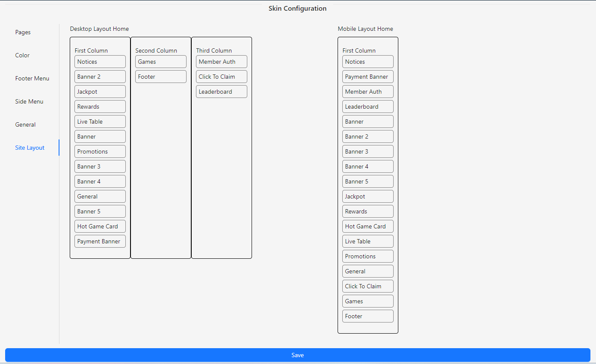Click the blue Save button

[x=297, y=355]
